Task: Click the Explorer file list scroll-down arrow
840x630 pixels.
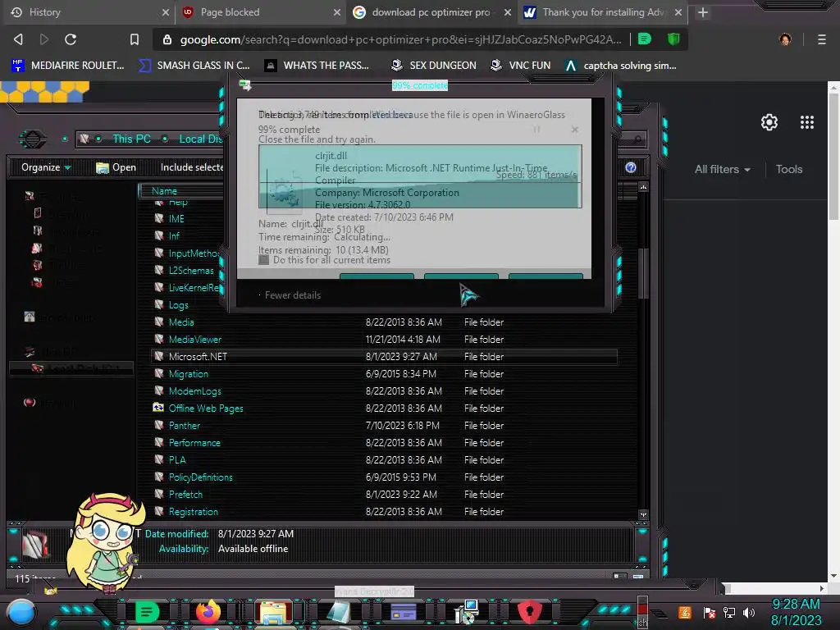Action: pyautogui.click(x=643, y=515)
